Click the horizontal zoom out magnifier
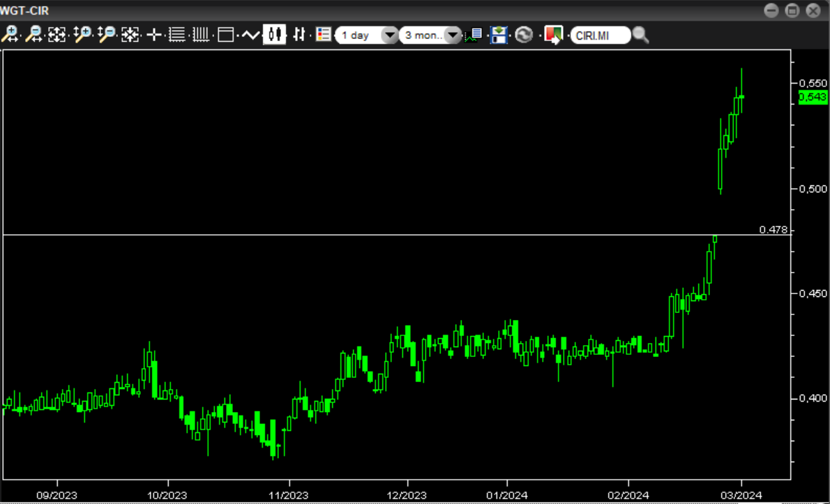This screenshot has height=504, width=830. pyautogui.click(x=33, y=34)
